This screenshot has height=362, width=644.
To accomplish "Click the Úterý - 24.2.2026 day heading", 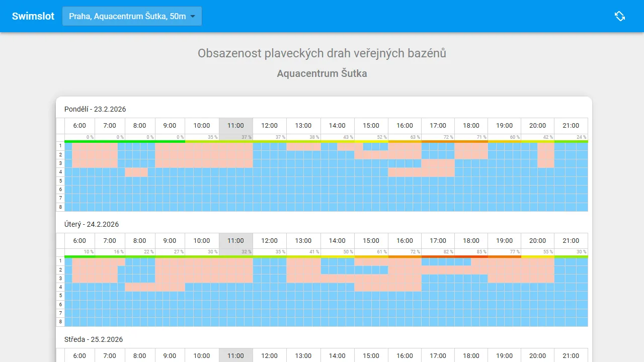I will 92,224.
